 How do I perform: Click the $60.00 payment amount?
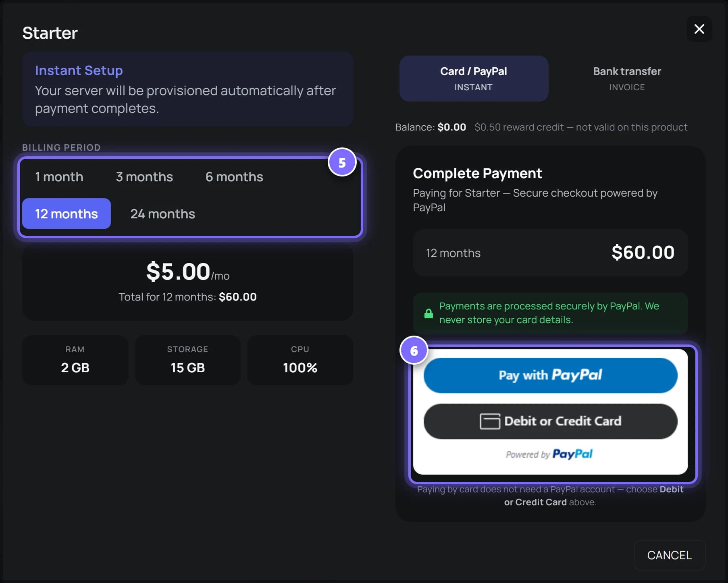pos(643,253)
